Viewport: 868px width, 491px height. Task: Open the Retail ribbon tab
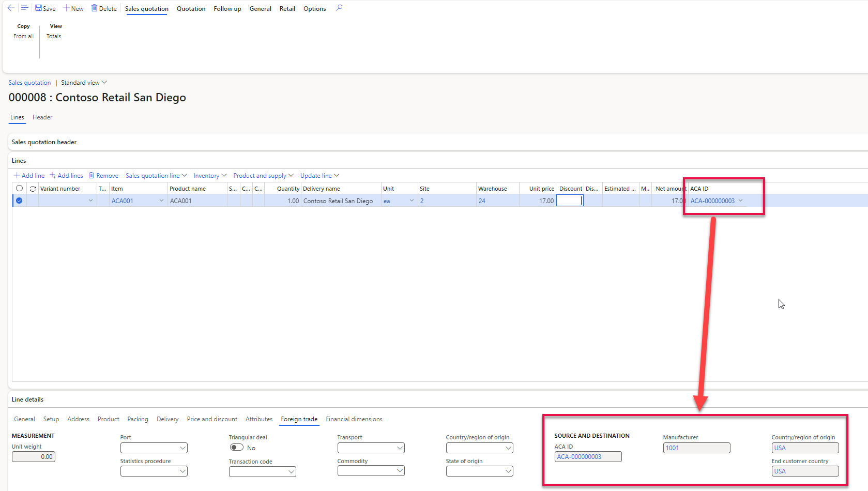[287, 8]
